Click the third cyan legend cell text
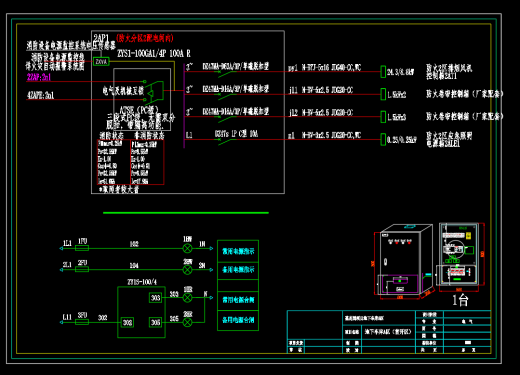The width and height of the screenshot is (520, 375). (238, 300)
